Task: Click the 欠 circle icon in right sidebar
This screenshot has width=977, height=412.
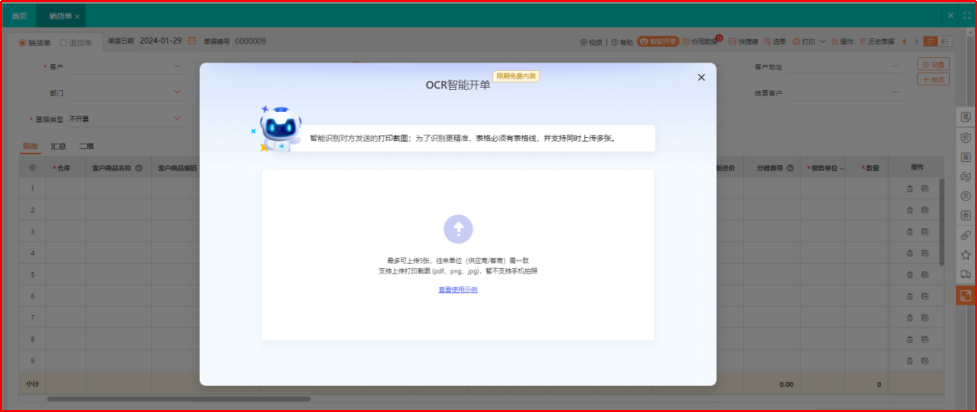Action: click(x=966, y=196)
